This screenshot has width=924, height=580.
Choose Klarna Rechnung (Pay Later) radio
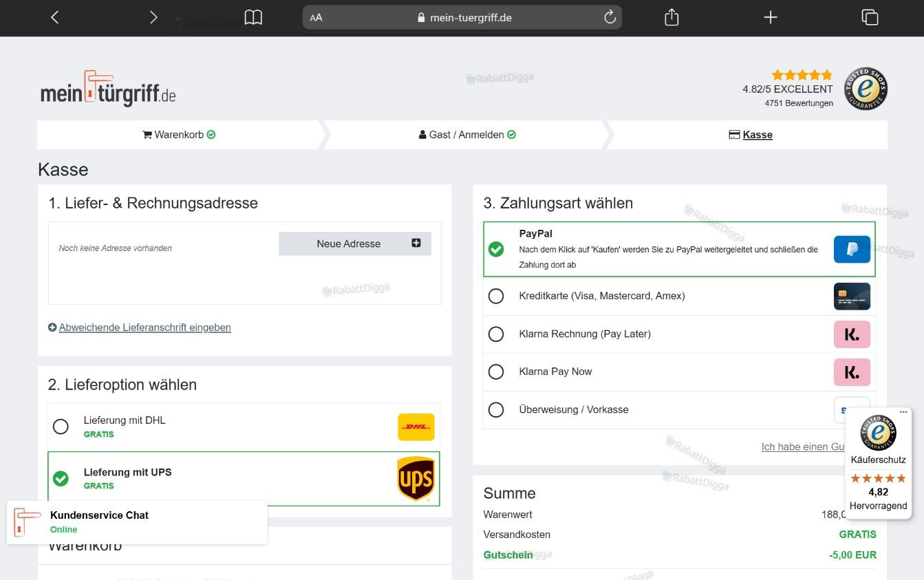(496, 334)
